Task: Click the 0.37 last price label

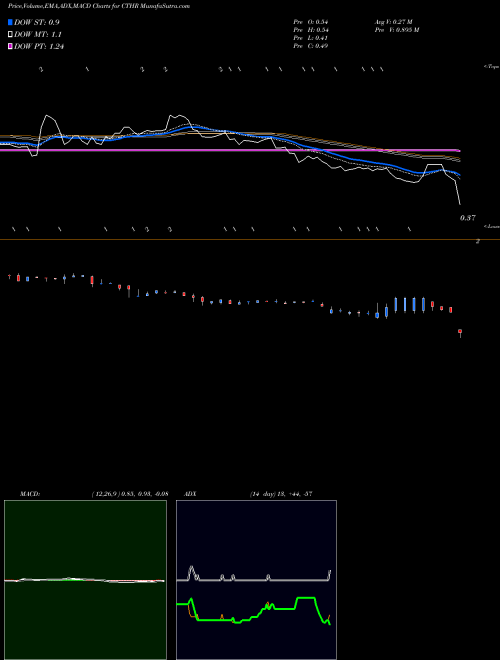Action: pyautogui.click(x=468, y=218)
